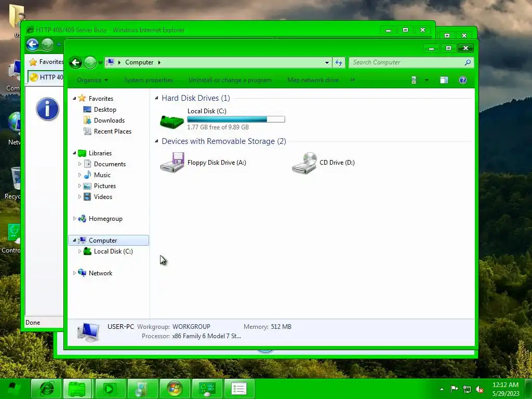Viewport: 532px width, 399px height.
Task: Collapse Devices with Removable Storage group
Action: (x=156, y=141)
